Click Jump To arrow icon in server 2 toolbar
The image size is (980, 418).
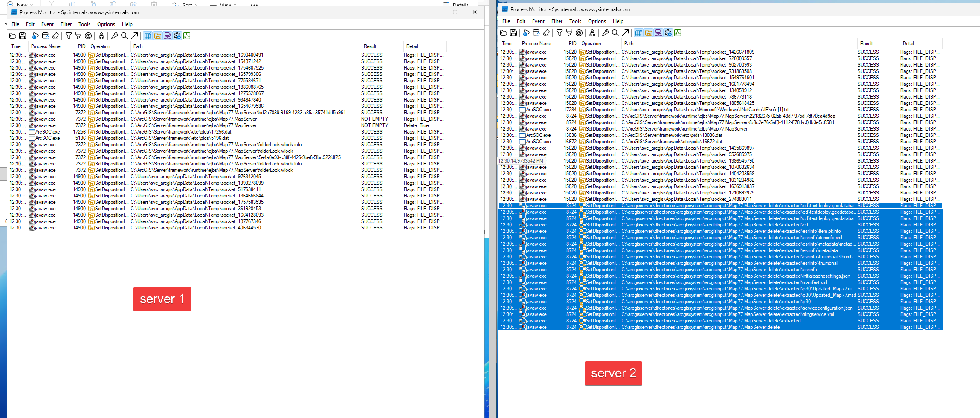[x=625, y=33]
